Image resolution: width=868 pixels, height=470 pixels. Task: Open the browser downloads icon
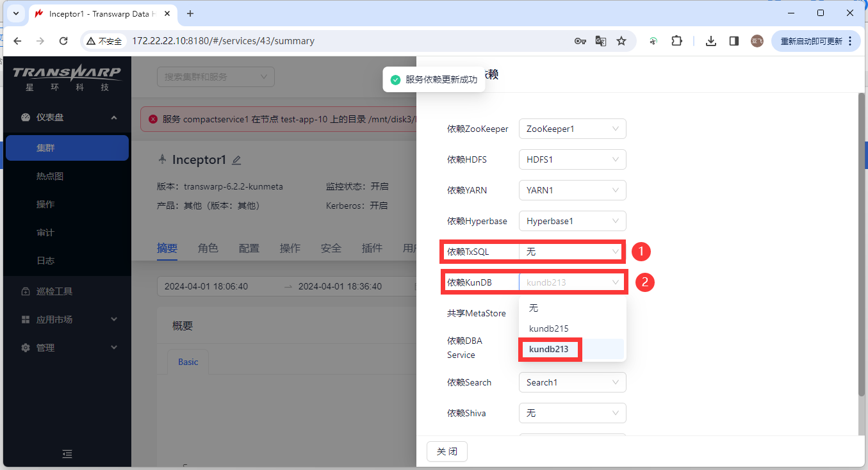tap(710, 41)
